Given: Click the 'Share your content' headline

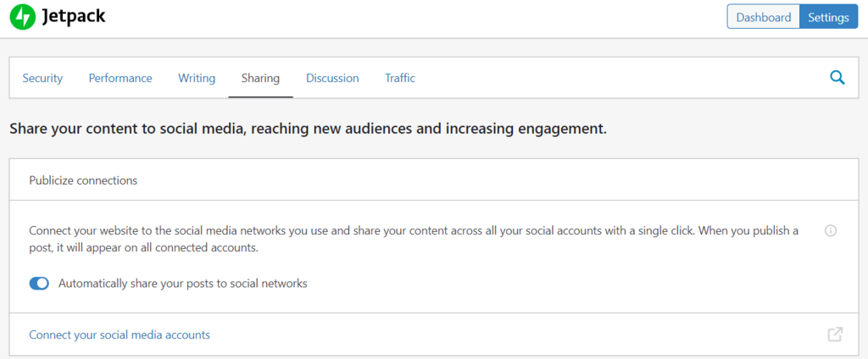Looking at the screenshot, I should coord(308,130).
